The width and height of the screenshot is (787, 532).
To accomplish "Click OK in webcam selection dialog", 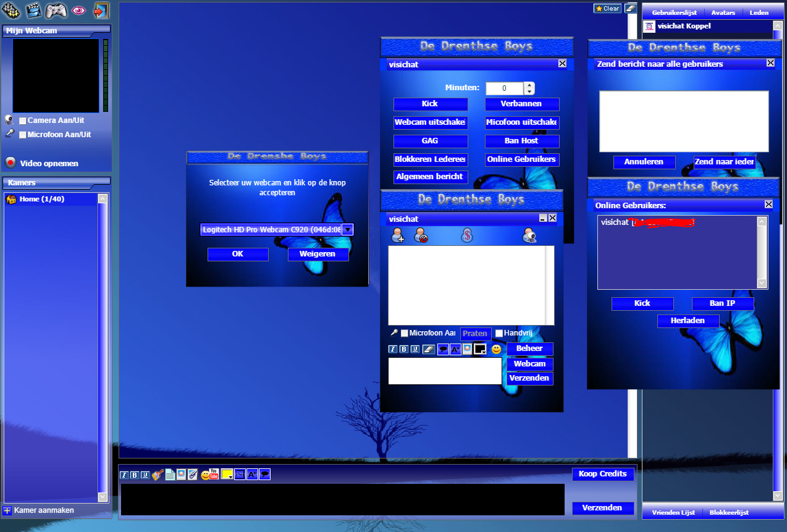I will (x=238, y=254).
